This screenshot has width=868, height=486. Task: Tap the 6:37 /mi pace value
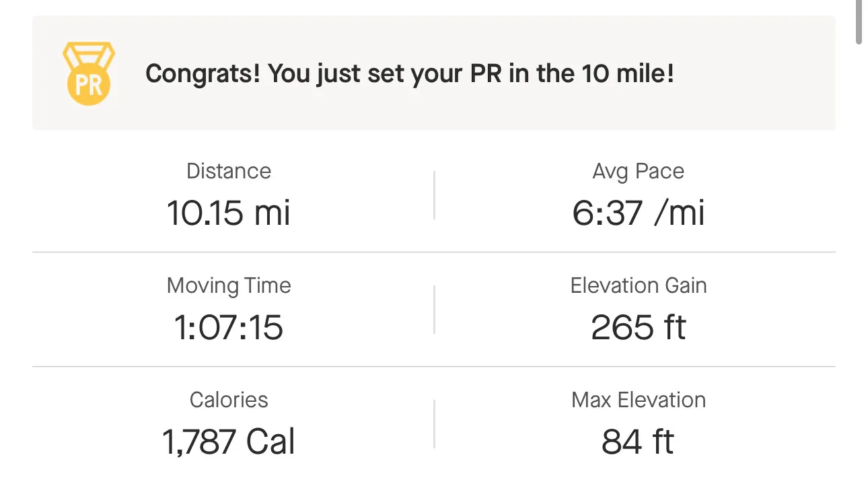[x=638, y=213]
